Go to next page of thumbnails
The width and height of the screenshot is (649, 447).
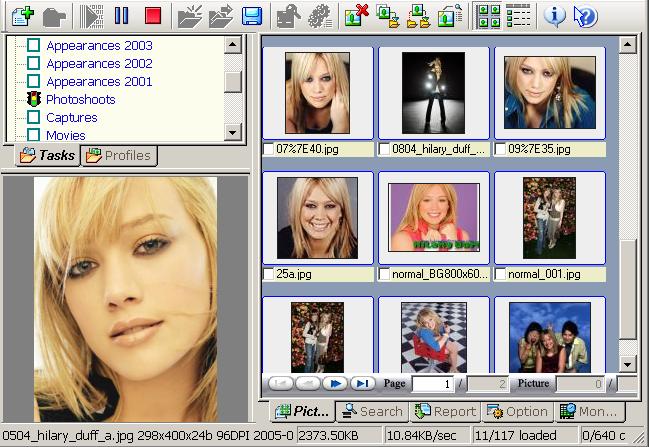[336, 383]
